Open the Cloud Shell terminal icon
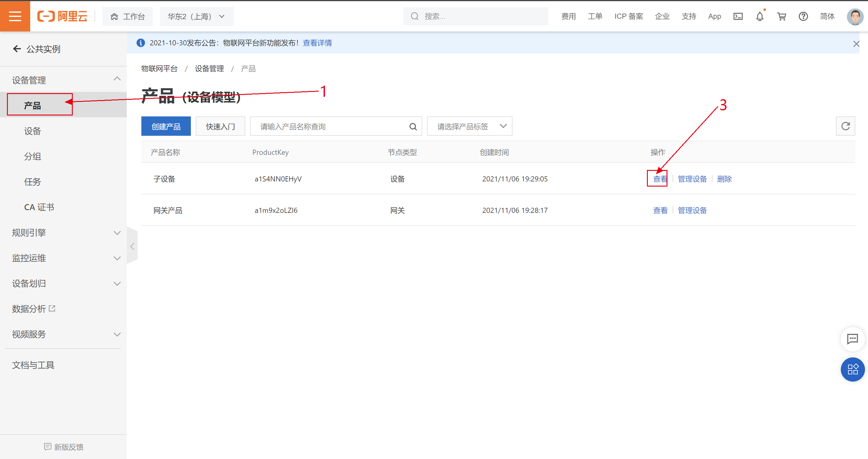 coord(738,16)
